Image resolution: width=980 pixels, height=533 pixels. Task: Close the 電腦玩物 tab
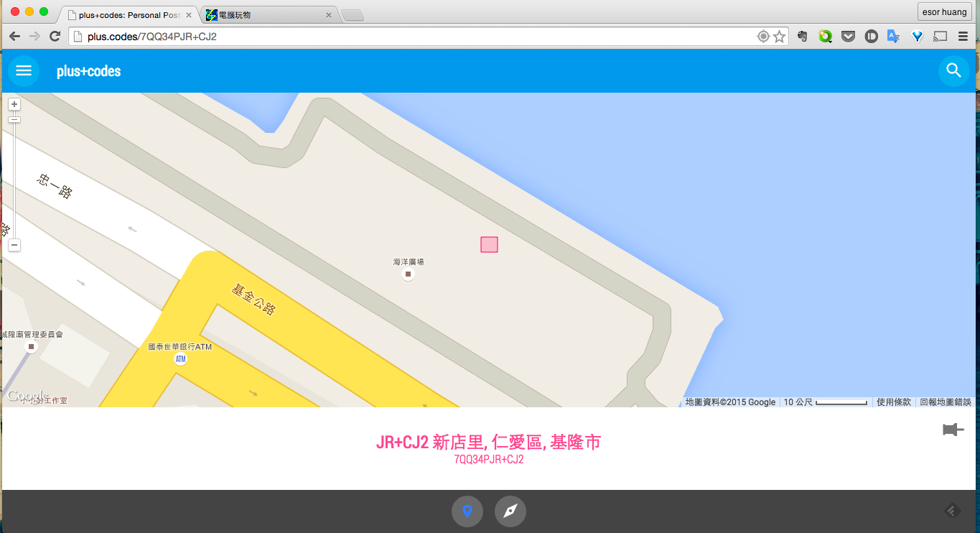(329, 14)
